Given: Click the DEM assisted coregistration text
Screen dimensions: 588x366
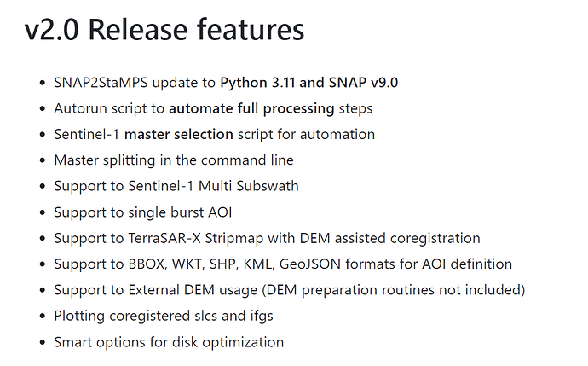Looking at the screenshot, I should click(x=389, y=238).
